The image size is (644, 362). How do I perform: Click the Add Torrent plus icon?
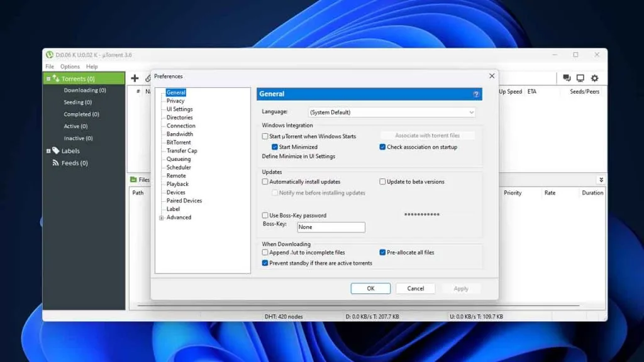tap(135, 78)
